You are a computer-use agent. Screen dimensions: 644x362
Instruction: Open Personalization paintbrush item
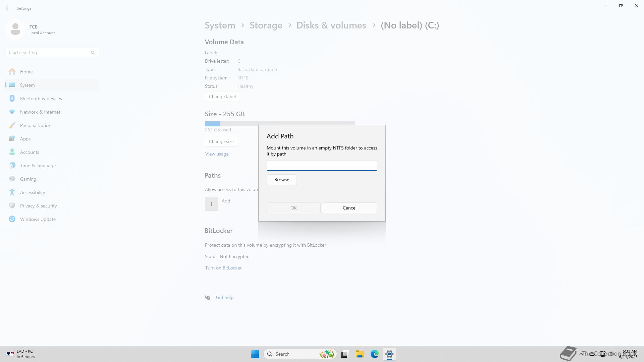(x=12, y=125)
